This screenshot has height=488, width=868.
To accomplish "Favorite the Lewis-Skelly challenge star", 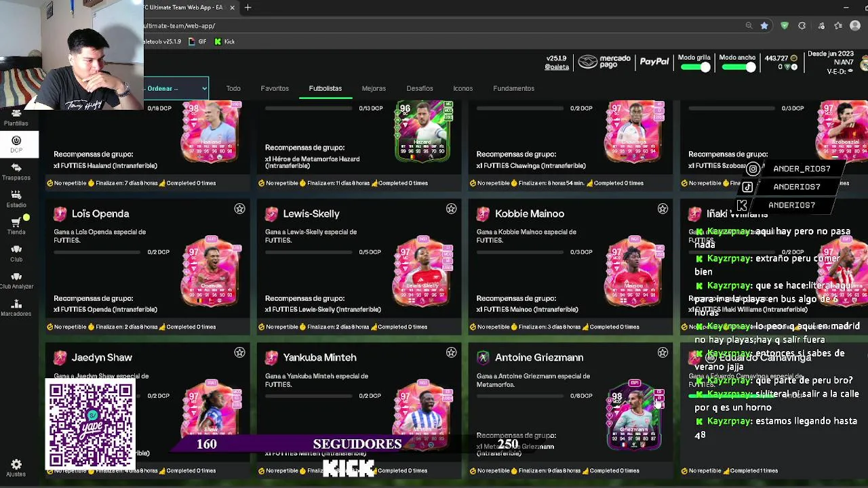I will point(451,209).
